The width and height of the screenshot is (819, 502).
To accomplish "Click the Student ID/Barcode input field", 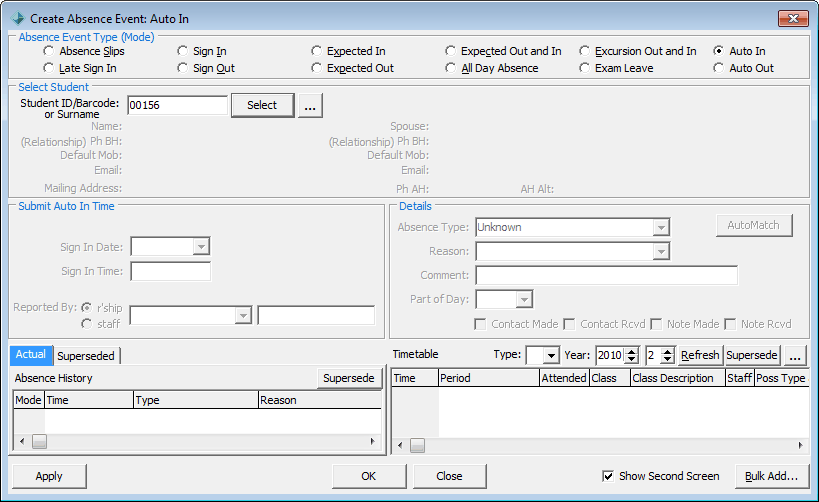I will 177,105.
